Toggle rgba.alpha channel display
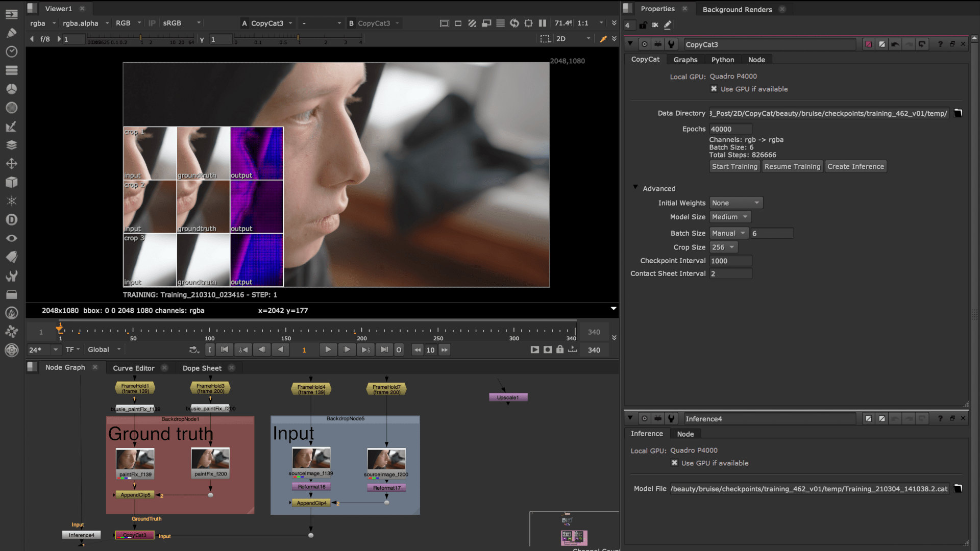This screenshot has width=980, height=551. (81, 22)
